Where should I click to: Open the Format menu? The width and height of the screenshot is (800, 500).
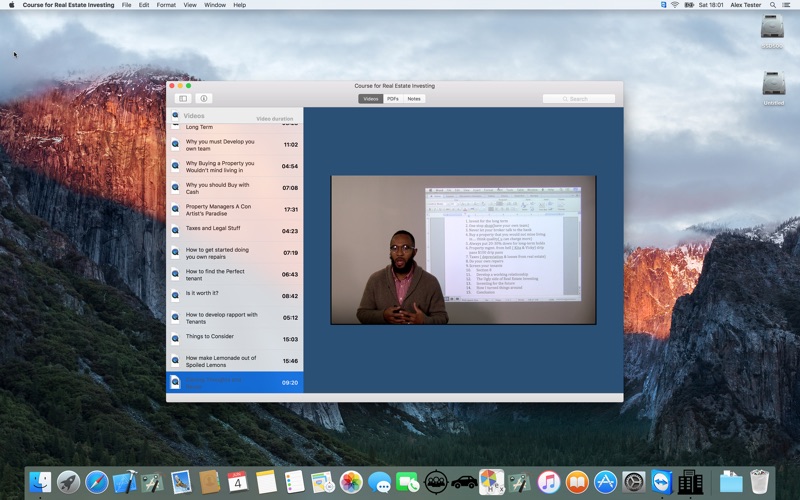coord(166,5)
